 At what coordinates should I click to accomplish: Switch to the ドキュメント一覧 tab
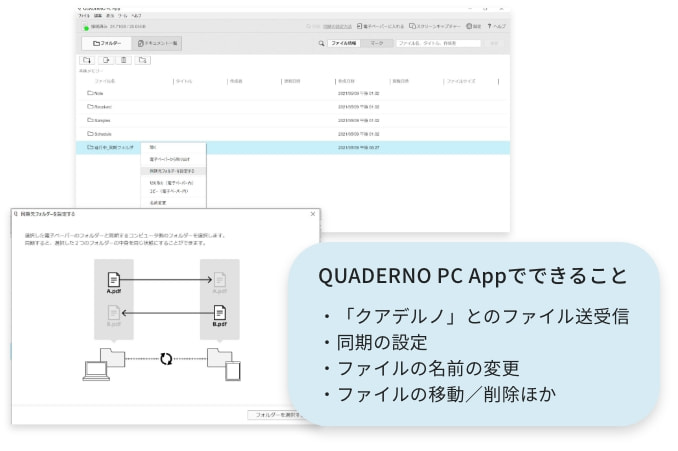(158, 44)
